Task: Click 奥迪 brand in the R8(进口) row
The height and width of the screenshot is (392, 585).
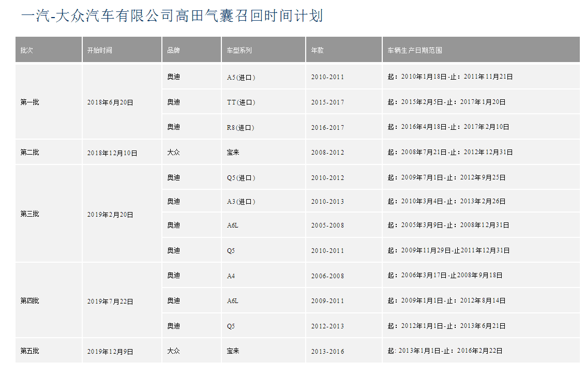Action: click(x=173, y=127)
